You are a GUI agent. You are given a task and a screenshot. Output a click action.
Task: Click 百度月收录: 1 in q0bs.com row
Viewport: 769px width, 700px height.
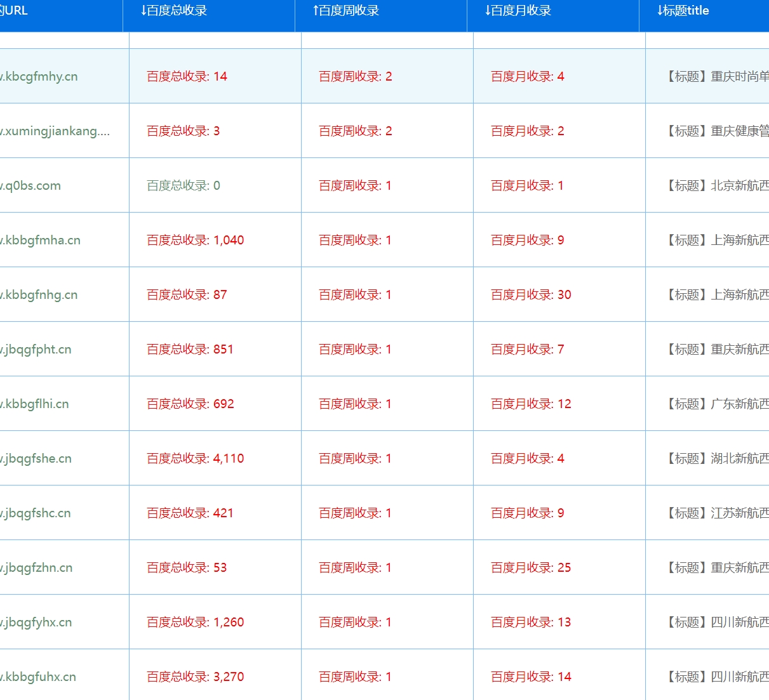point(527,185)
